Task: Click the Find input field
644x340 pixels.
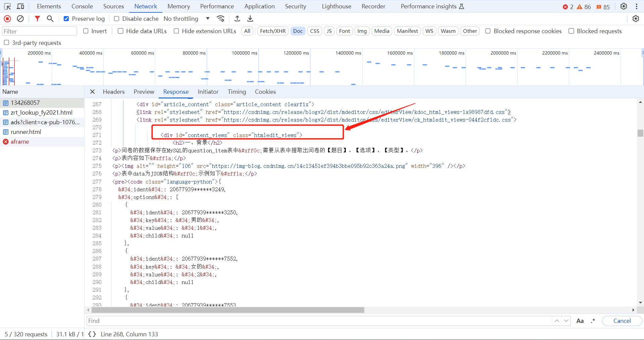Action: pyautogui.click(x=319, y=321)
